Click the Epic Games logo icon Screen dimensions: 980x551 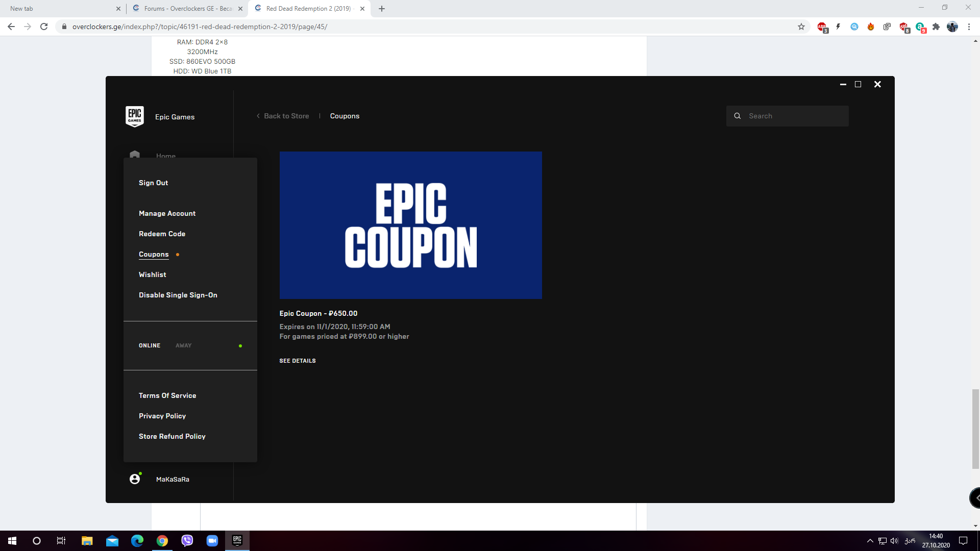click(x=135, y=116)
